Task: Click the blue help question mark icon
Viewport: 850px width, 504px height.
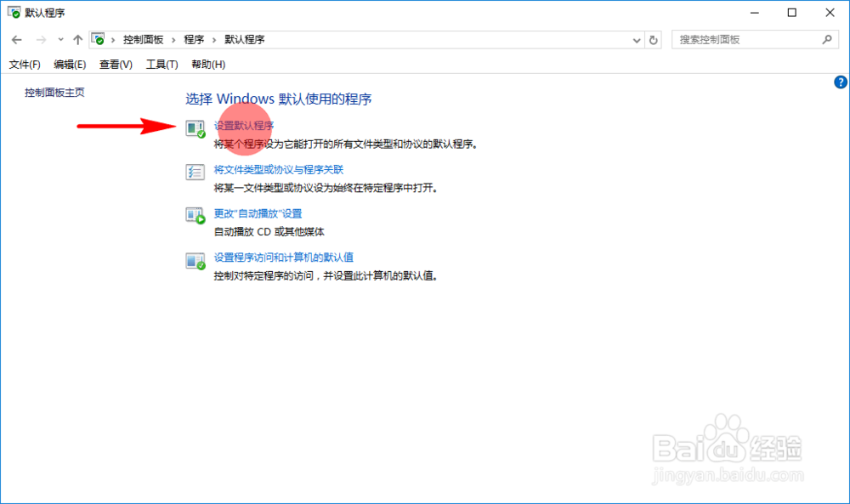Action: 841,82
